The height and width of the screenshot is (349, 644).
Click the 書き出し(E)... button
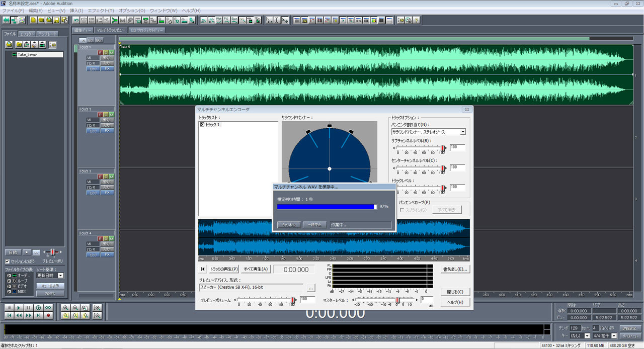(x=455, y=269)
